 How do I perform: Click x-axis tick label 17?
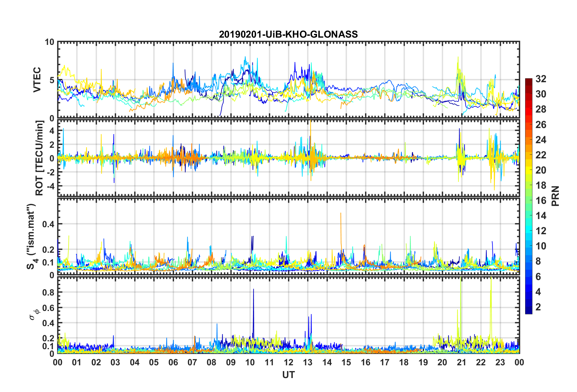point(385,362)
